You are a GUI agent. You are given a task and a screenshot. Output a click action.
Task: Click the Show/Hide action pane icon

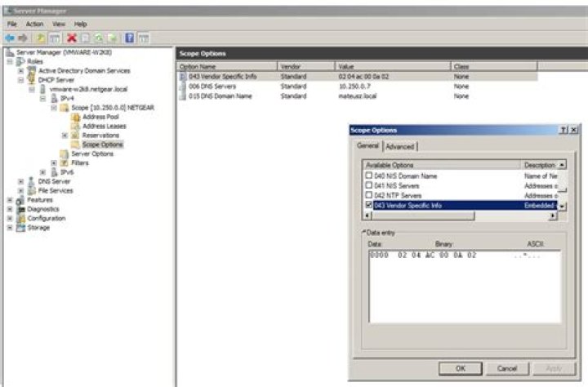(x=144, y=38)
